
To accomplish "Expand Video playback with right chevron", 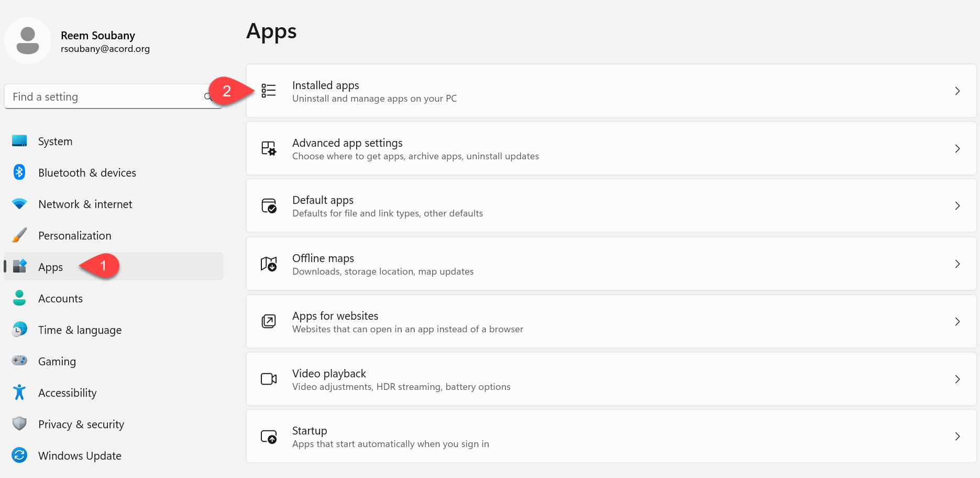I will (957, 379).
